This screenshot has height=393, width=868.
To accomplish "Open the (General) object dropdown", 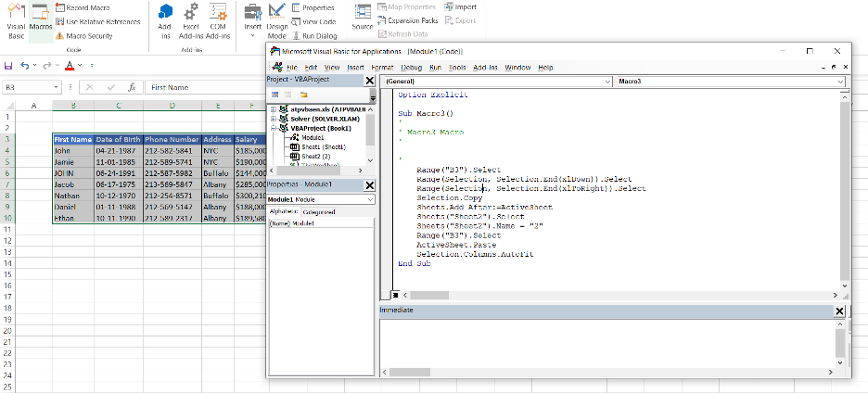I will (608, 82).
